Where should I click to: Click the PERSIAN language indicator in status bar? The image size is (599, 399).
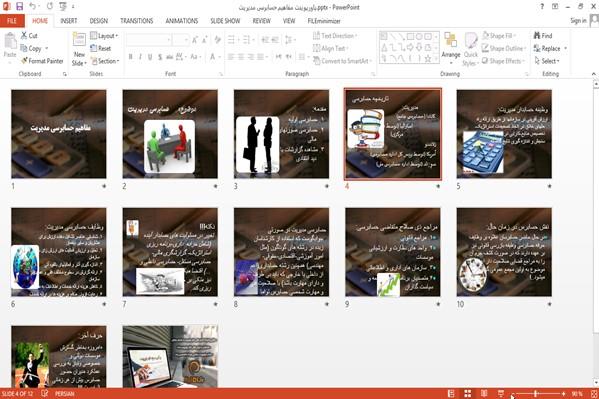[65, 394]
